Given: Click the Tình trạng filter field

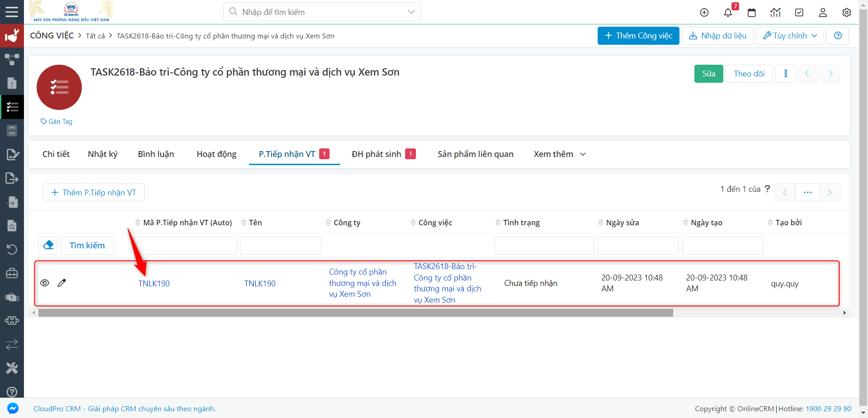Looking at the screenshot, I should point(544,246).
